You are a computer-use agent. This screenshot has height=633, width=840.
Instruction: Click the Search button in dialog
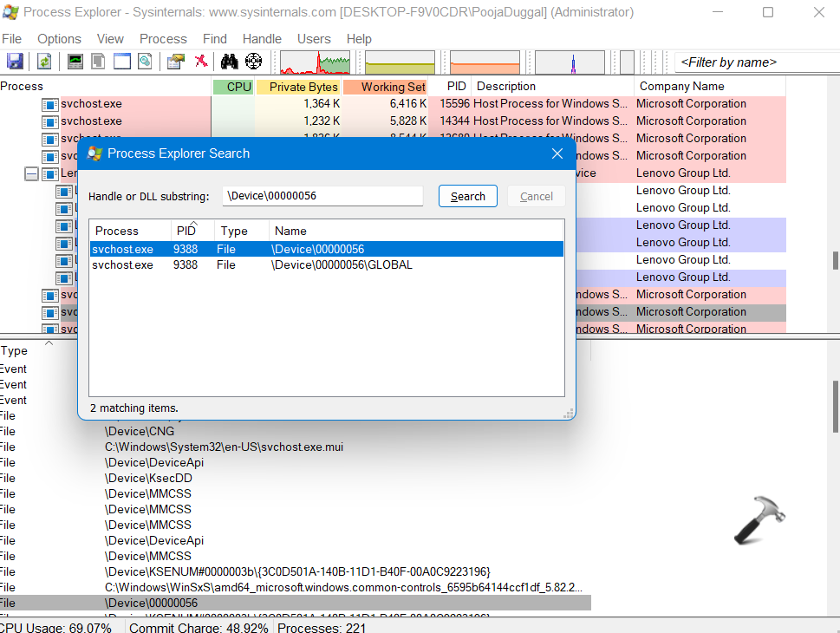click(x=467, y=196)
